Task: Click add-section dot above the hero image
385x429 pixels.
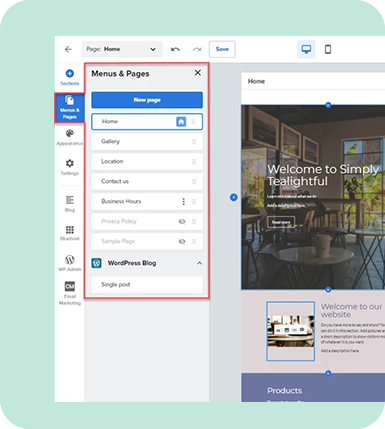Action: point(328,105)
